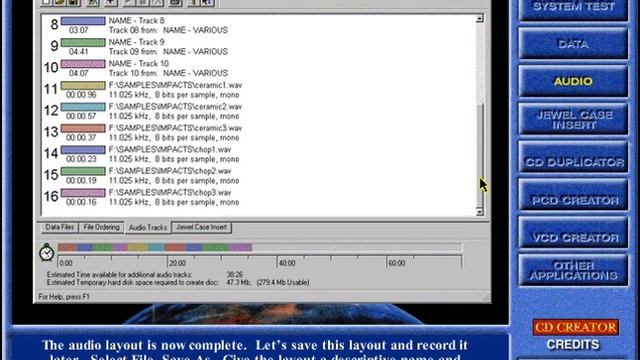This screenshot has height=360, width=640.
Task: Select track 9 'NAME - Track 9'
Action: click(x=137, y=42)
